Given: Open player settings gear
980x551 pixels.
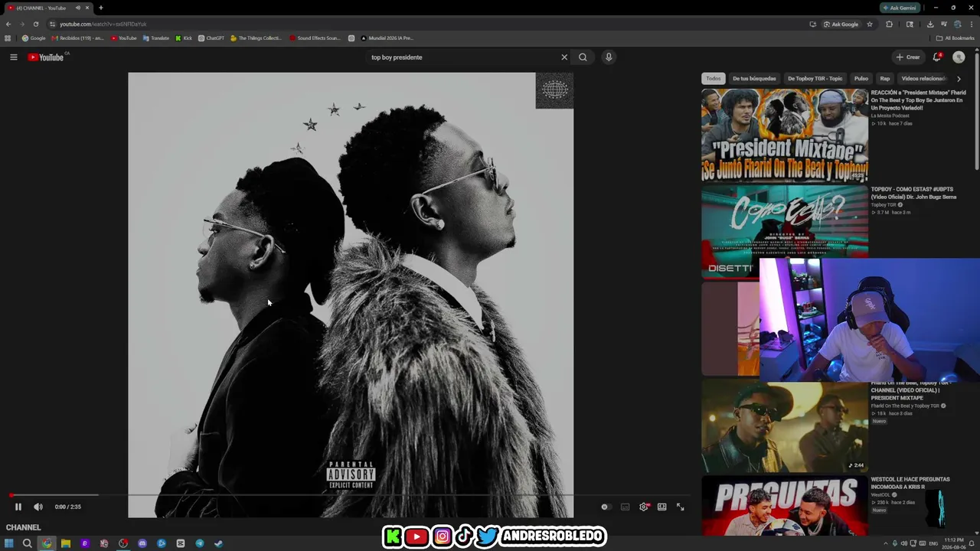Looking at the screenshot, I should point(644,507).
